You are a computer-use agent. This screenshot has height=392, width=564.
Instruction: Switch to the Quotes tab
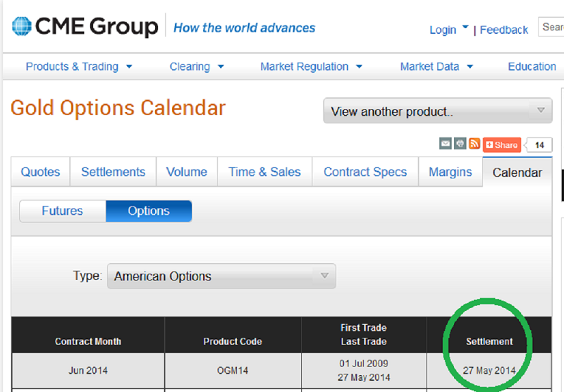[x=40, y=172]
